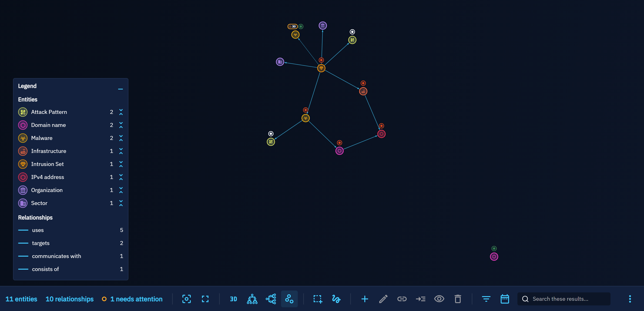This screenshot has height=311, width=644.
Task: Click the Search these results field
Action: [x=564, y=299]
